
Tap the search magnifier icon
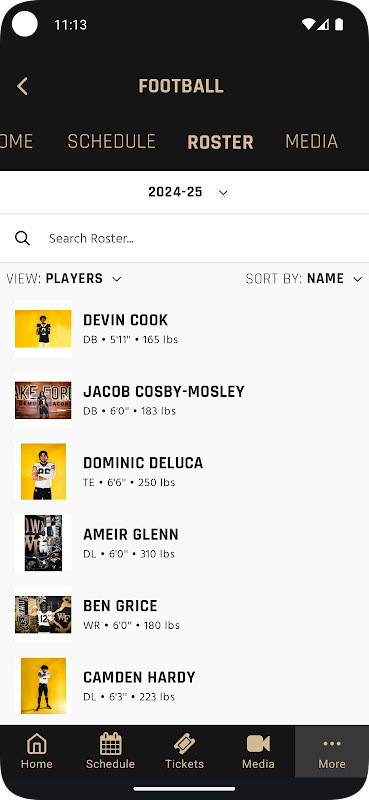pos(22,238)
